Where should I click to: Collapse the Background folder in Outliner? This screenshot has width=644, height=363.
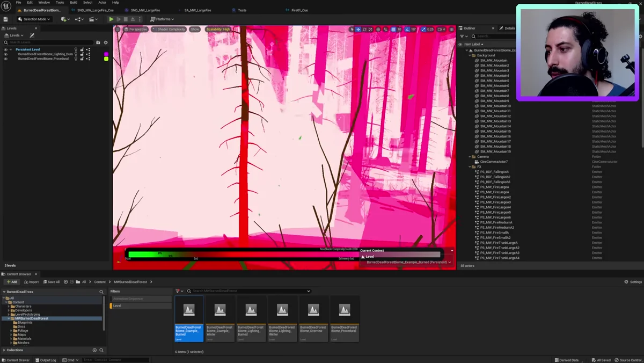[x=471, y=55]
